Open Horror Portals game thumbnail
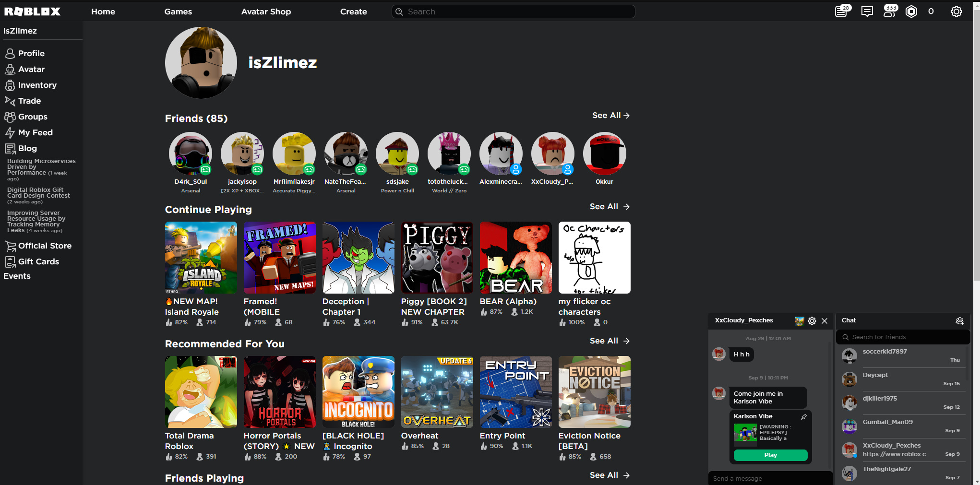This screenshot has width=980, height=485. 280,392
